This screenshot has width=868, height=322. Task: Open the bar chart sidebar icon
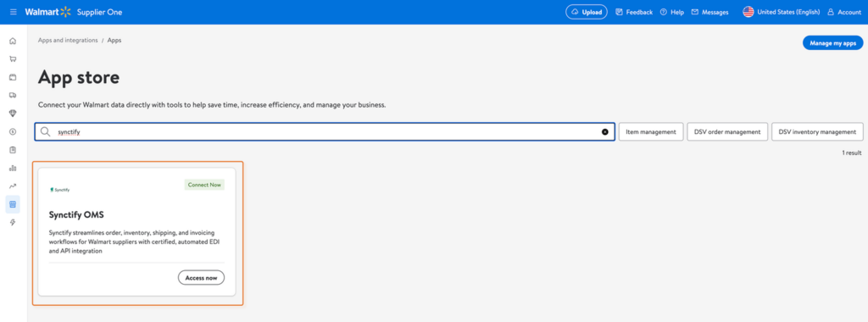pos(13,168)
